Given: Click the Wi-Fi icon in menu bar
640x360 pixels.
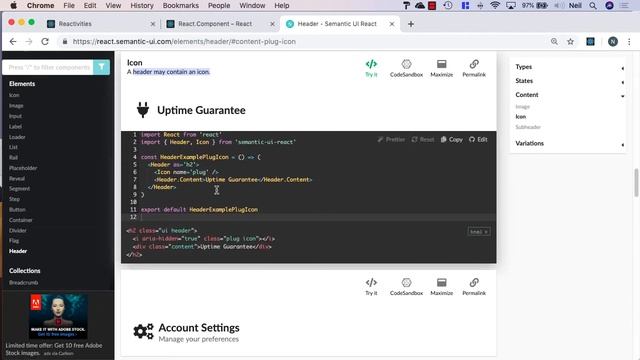Looking at the screenshot, I should pyautogui.click(x=495, y=6).
